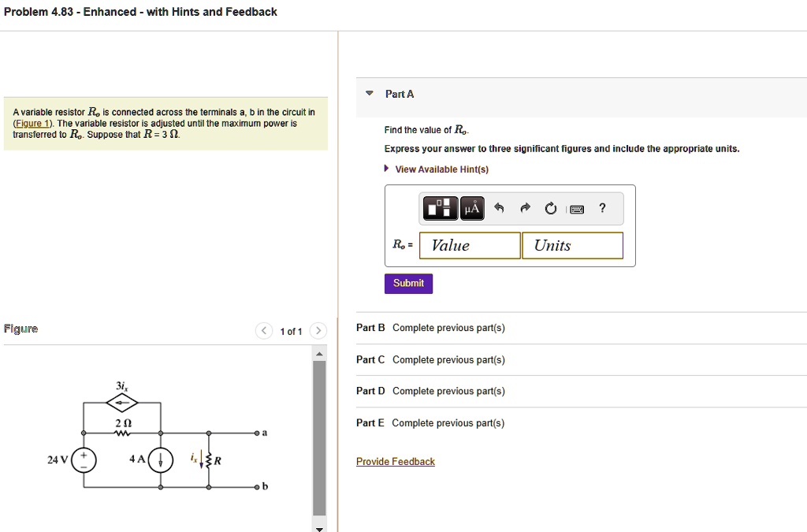
Task: Click the redo arrow in the answer toolbar
Action: [x=524, y=208]
